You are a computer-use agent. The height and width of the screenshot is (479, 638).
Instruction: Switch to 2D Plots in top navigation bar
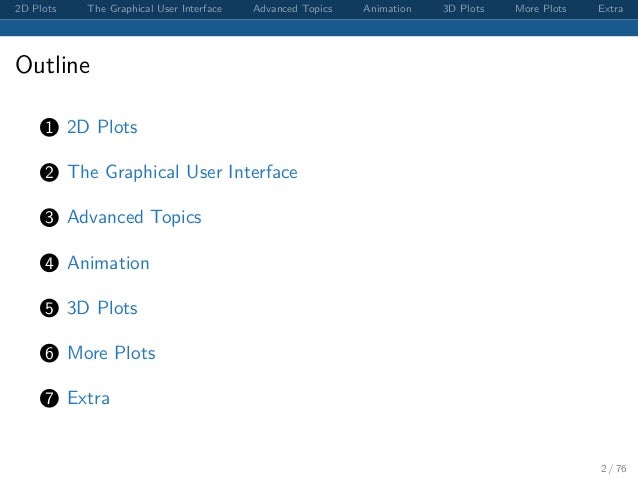35,9
